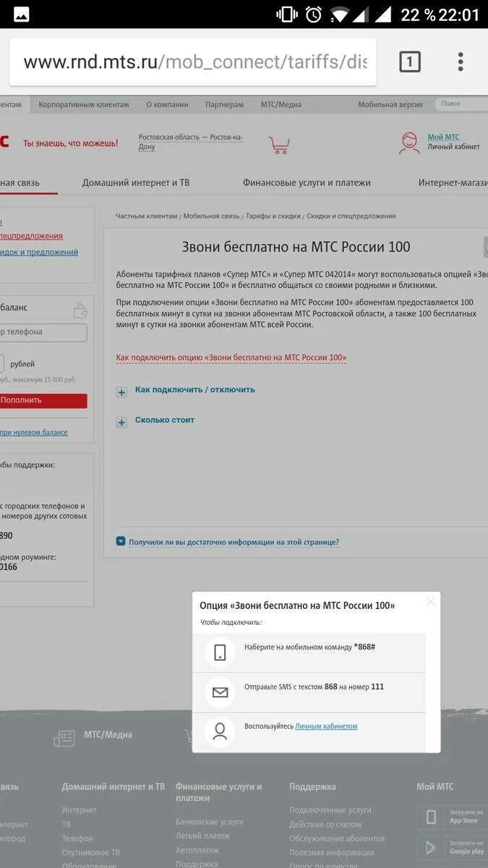Tap the address bar with mts.ru URL
This screenshot has height=868, width=488.
[x=193, y=61]
